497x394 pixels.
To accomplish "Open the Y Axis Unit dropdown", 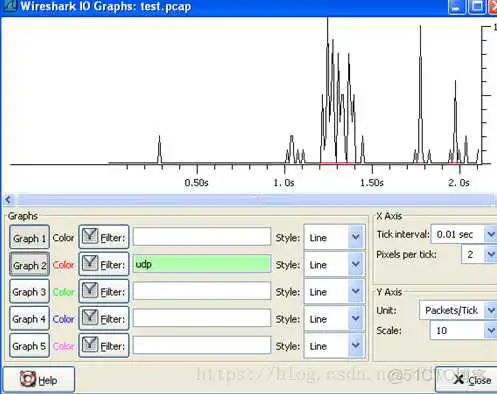I will (458, 310).
